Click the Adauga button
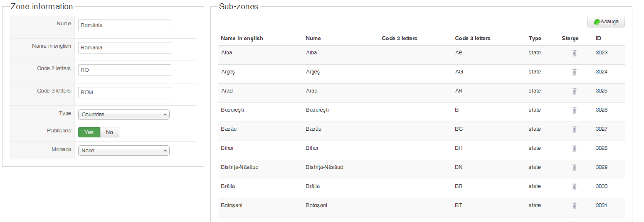This screenshot has height=222, width=644. click(x=606, y=22)
